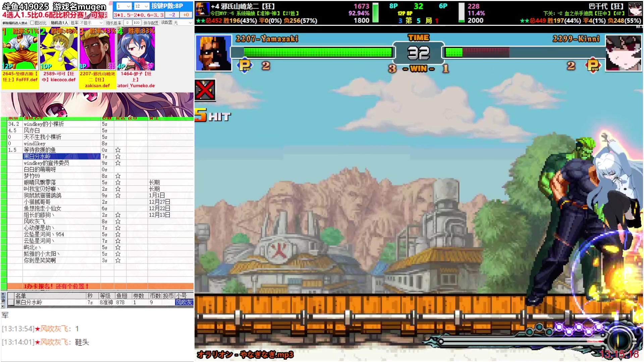Click the 等级 column header
Screen dimensions: 644x362
(x=107, y=296)
